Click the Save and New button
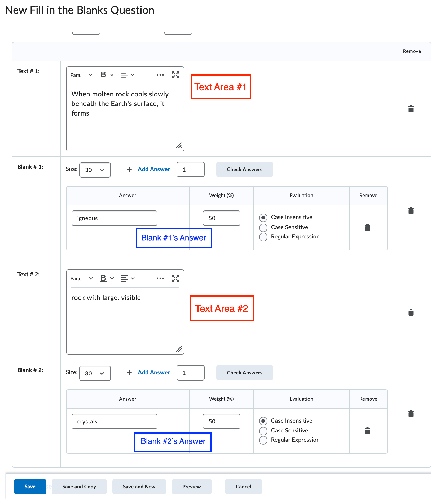This screenshot has height=504, width=431. 139,487
